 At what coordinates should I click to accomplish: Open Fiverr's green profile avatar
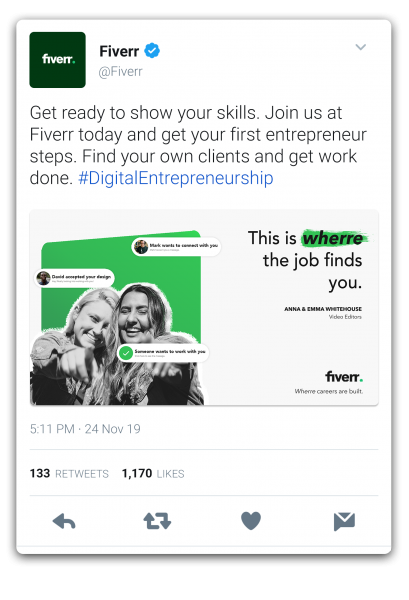(x=57, y=60)
